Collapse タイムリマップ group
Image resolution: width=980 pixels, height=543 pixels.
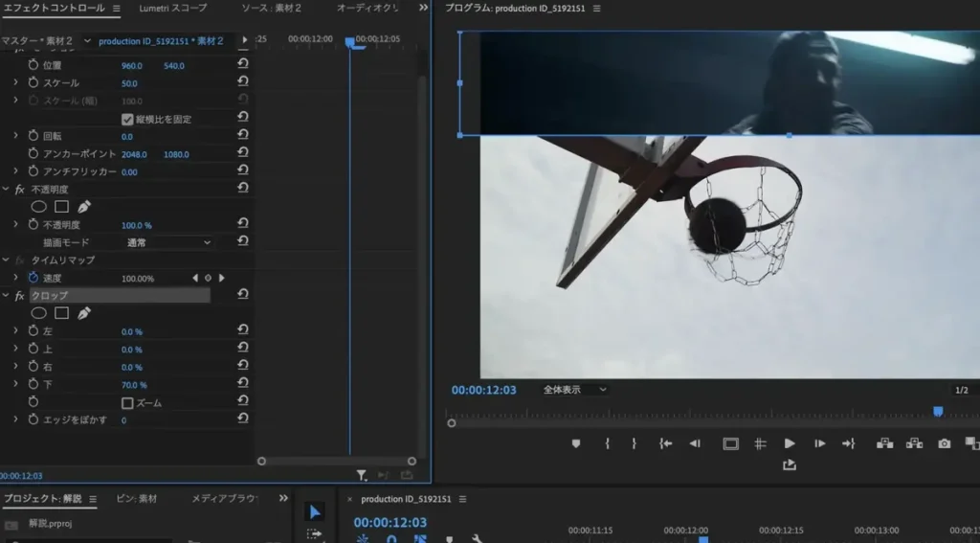pos(6,260)
